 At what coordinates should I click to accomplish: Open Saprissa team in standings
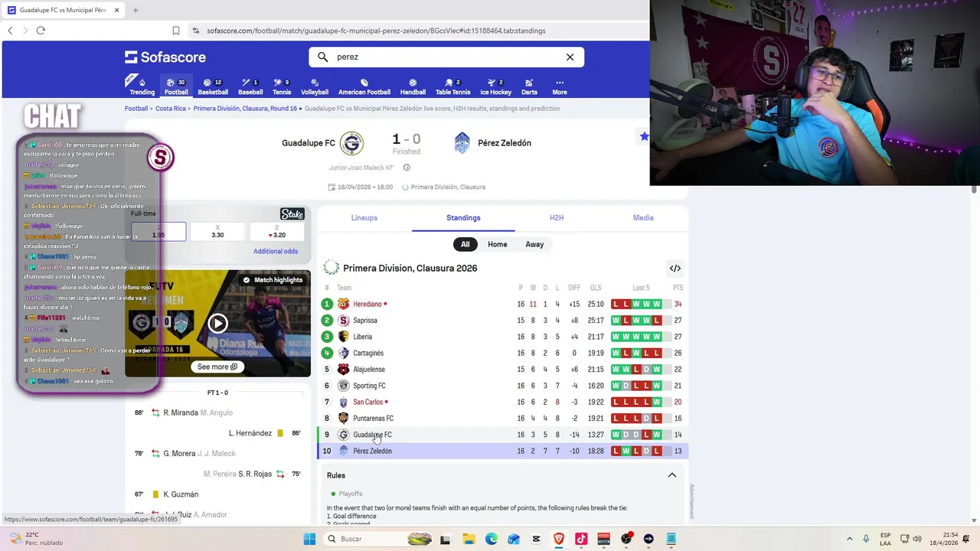(365, 321)
